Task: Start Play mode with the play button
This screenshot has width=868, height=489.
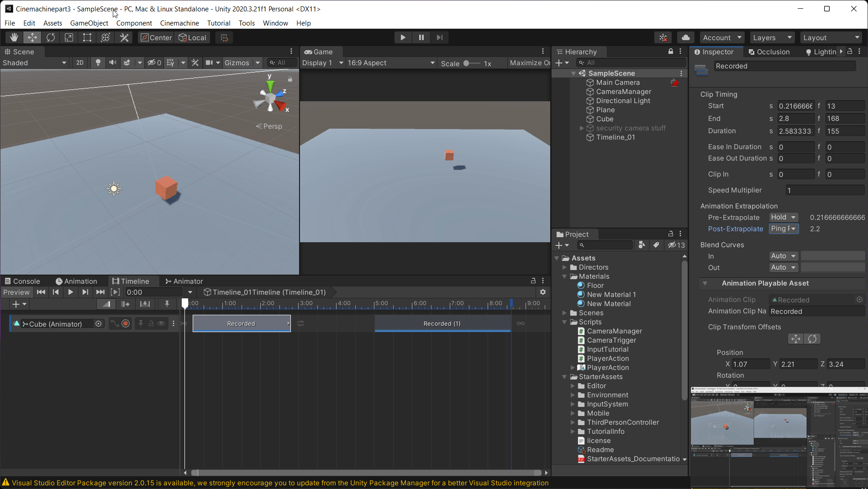Action: [x=403, y=37]
